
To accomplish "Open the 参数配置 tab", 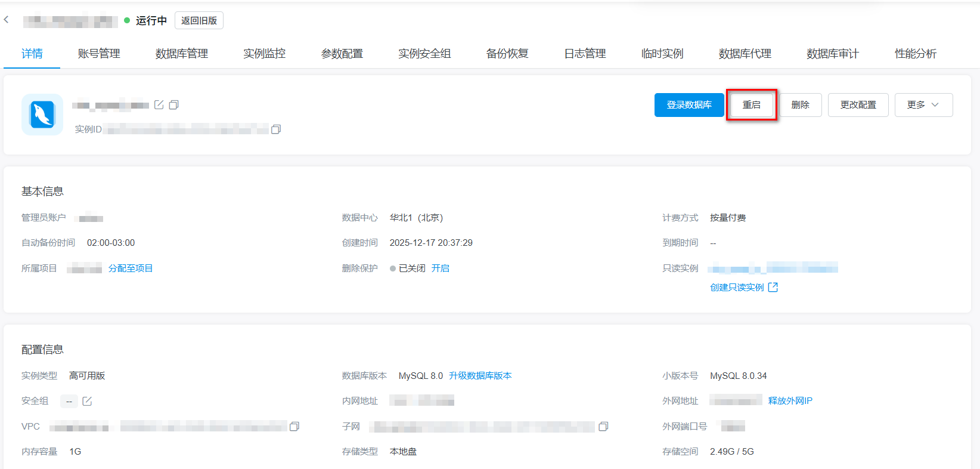I will click(x=342, y=54).
